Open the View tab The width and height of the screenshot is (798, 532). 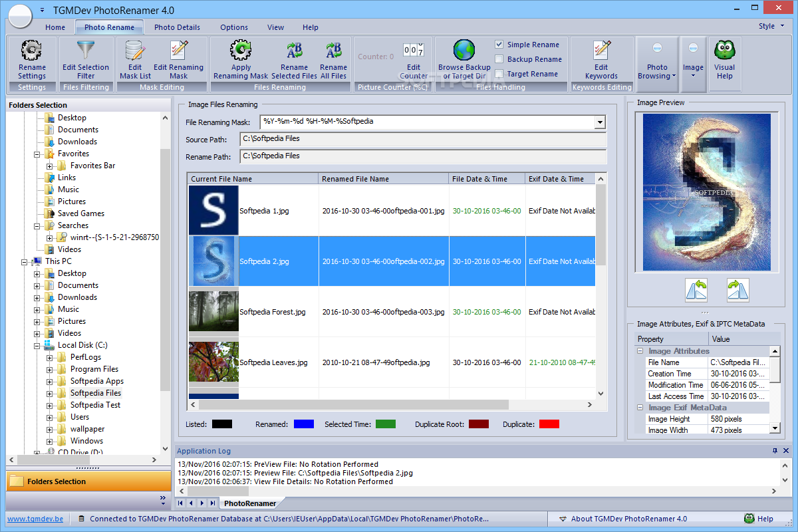[x=275, y=27]
